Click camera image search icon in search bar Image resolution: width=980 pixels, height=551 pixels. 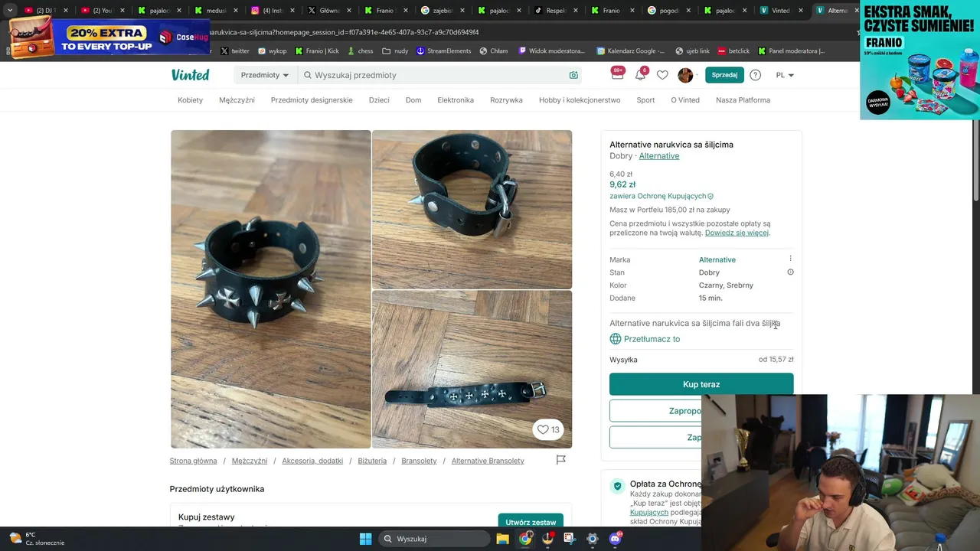(573, 75)
